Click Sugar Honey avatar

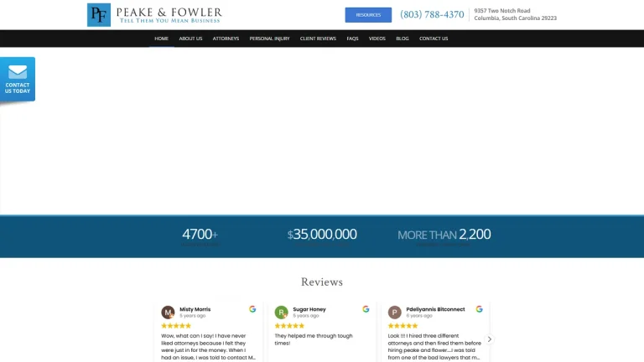coord(281,313)
